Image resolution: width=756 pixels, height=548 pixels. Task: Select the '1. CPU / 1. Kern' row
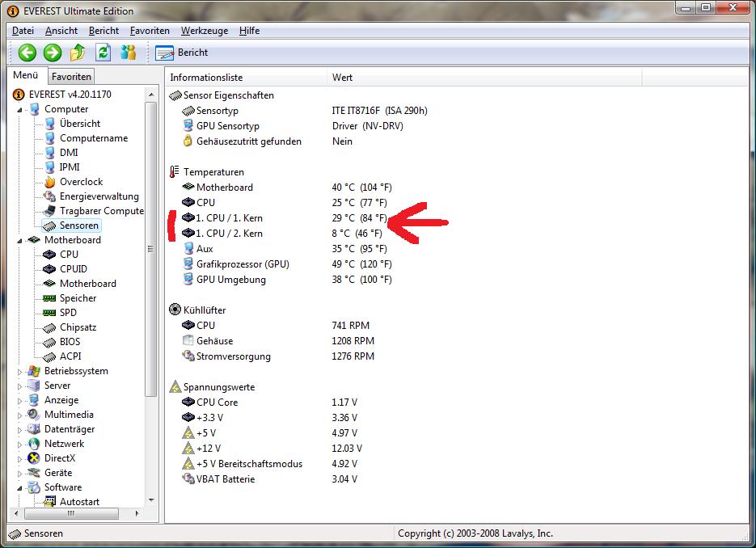285,218
